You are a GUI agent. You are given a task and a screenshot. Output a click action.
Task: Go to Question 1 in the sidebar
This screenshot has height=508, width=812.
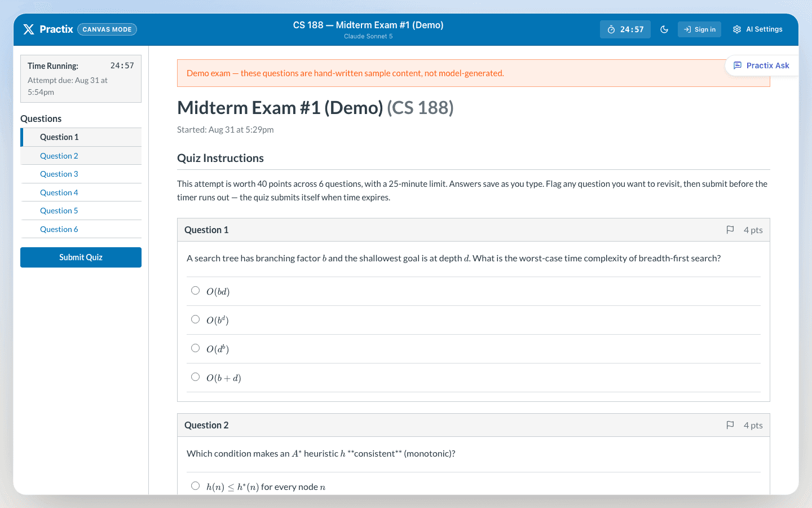(x=81, y=137)
